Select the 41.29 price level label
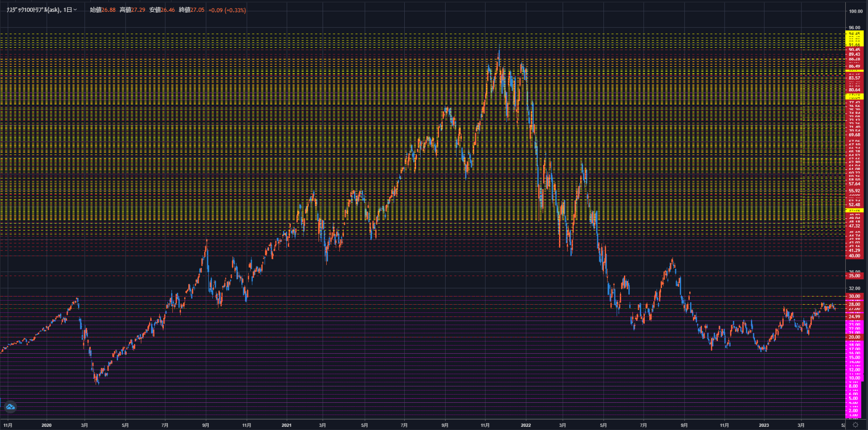 click(854, 251)
